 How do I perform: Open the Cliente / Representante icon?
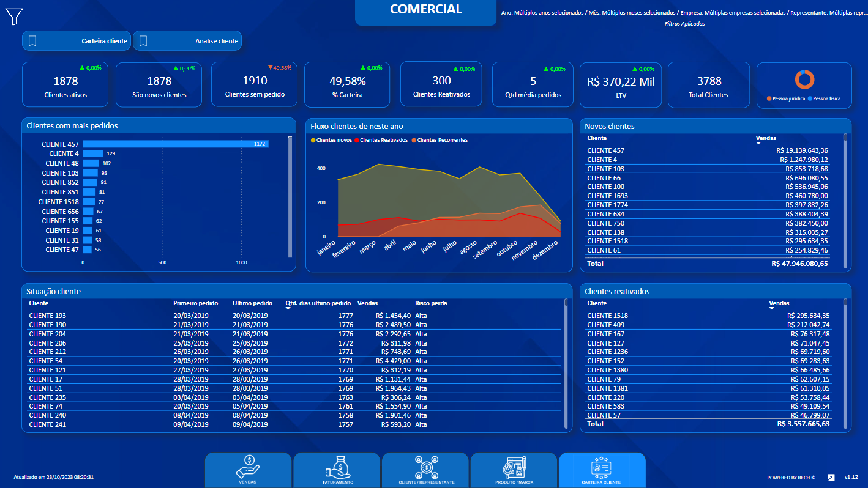[426, 467]
